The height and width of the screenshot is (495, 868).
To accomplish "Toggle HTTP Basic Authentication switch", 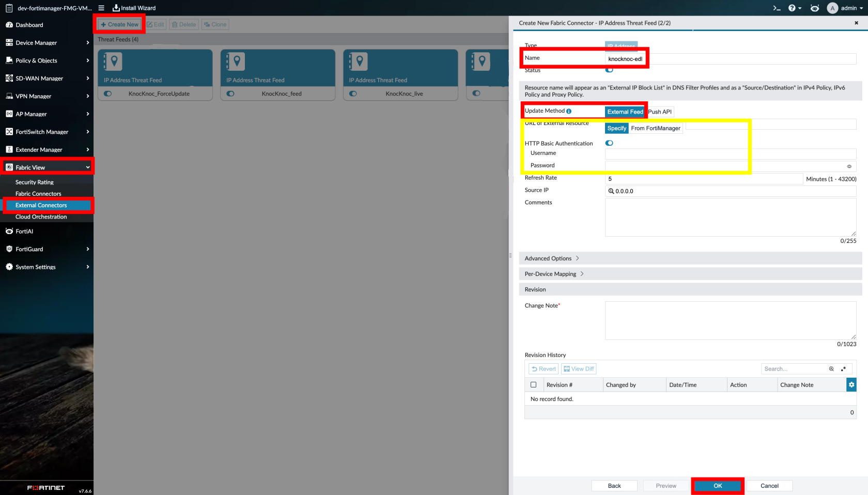I will [610, 143].
